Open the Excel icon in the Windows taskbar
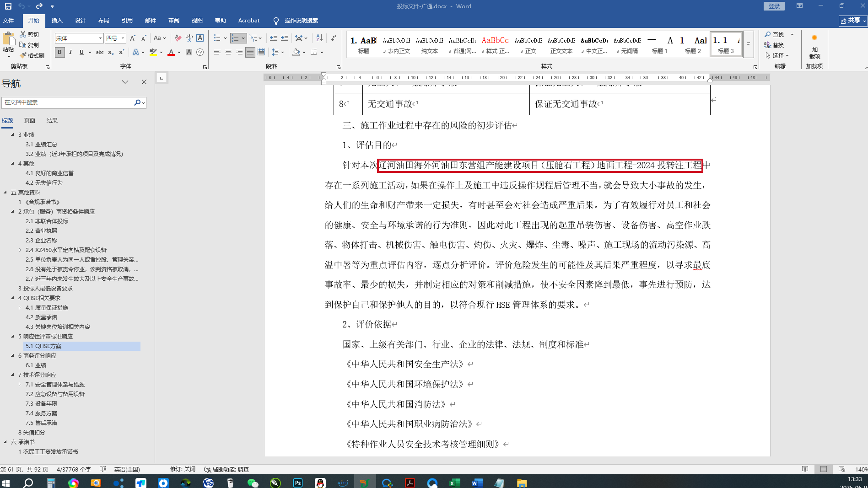This screenshot has width=868, height=488. 454,483
